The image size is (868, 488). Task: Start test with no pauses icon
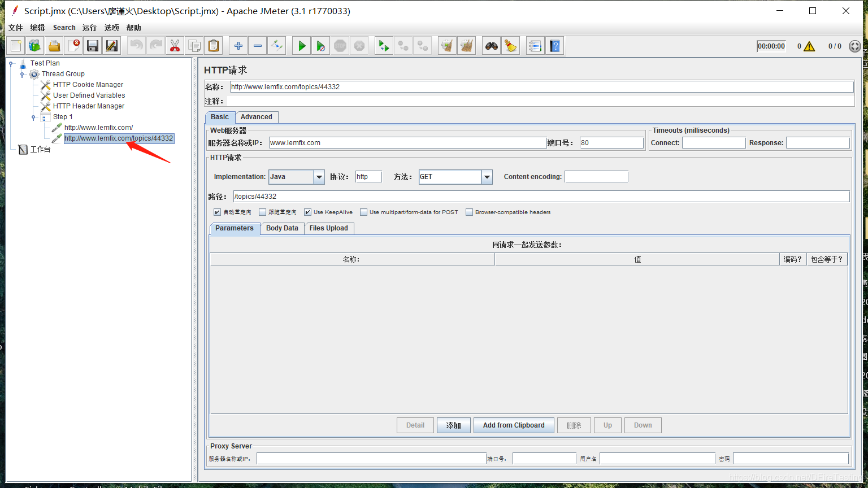click(x=321, y=46)
